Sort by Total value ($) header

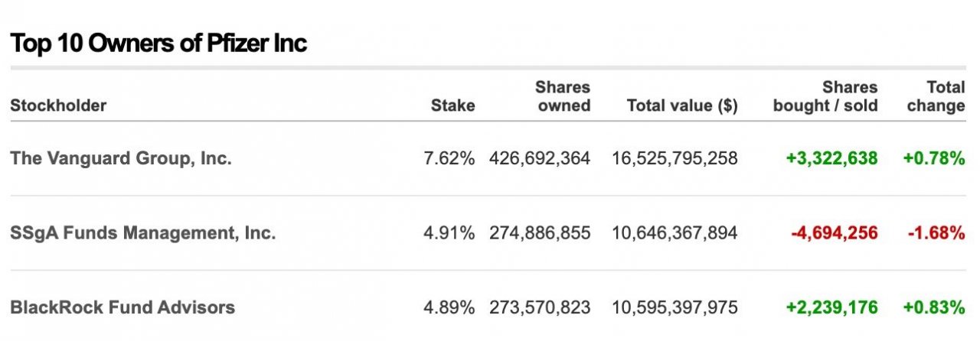coord(682,106)
